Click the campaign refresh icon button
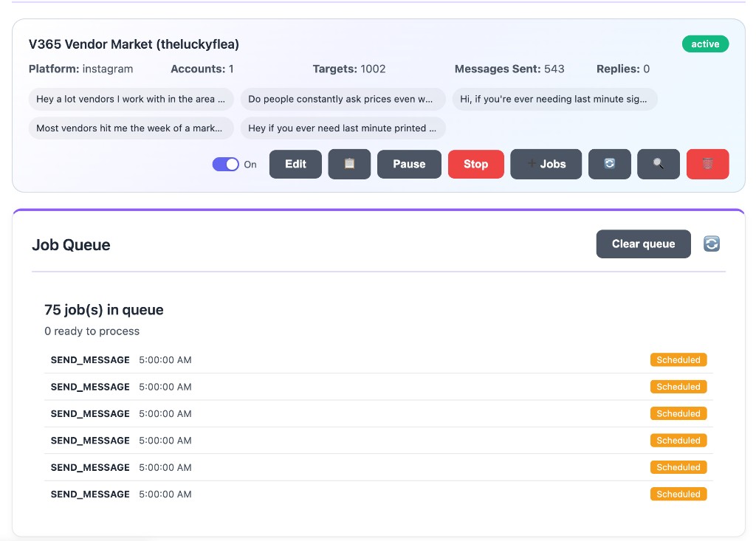 pos(609,164)
